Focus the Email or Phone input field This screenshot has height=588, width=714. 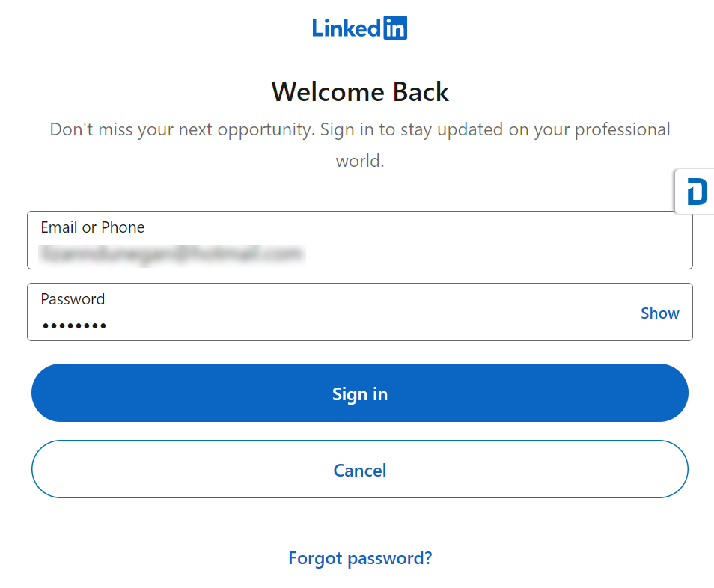click(360, 240)
